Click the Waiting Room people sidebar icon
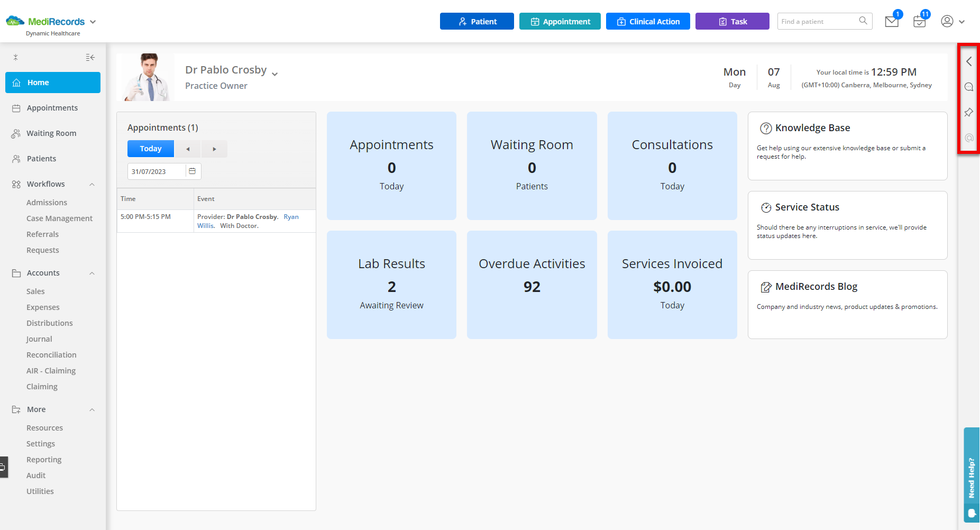Screen dimensions: 980x530 click(16, 133)
